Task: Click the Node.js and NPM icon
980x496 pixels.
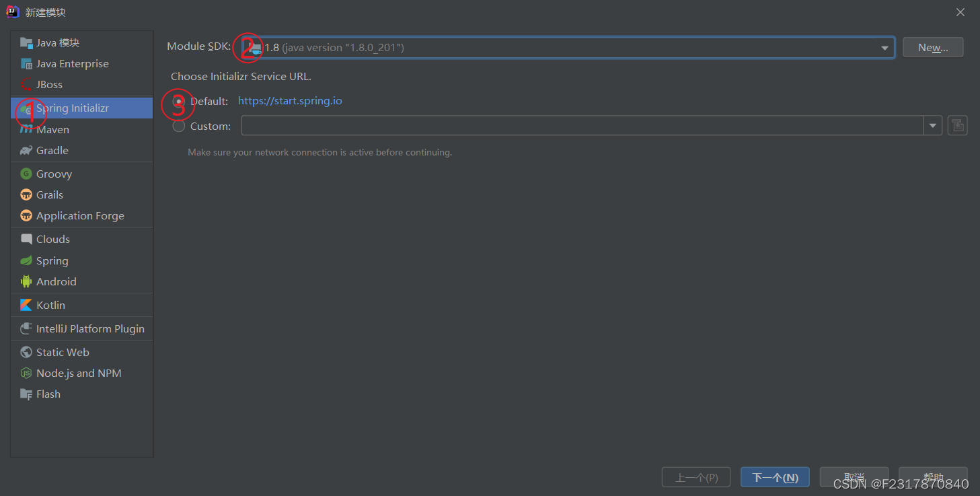Action: click(x=26, y=373)
